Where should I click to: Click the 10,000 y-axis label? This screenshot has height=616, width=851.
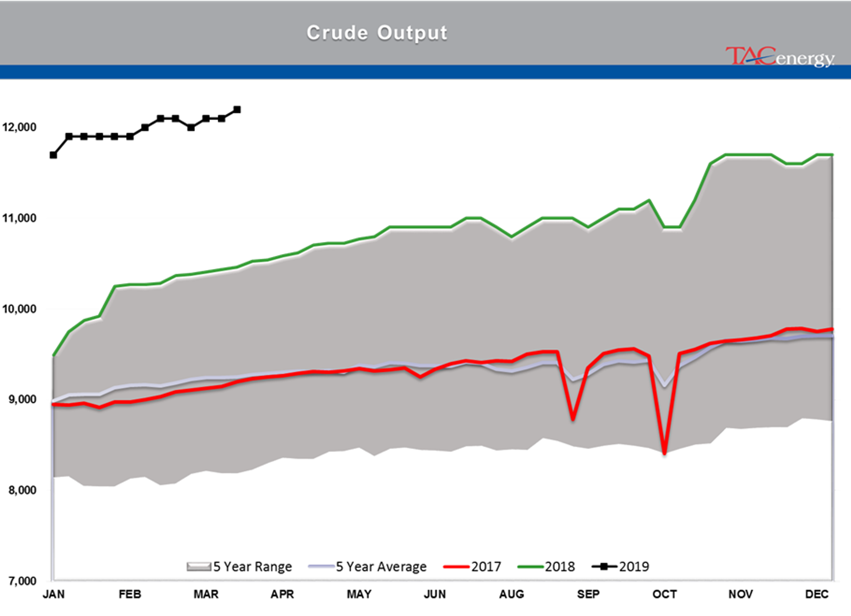click(20, 309)
